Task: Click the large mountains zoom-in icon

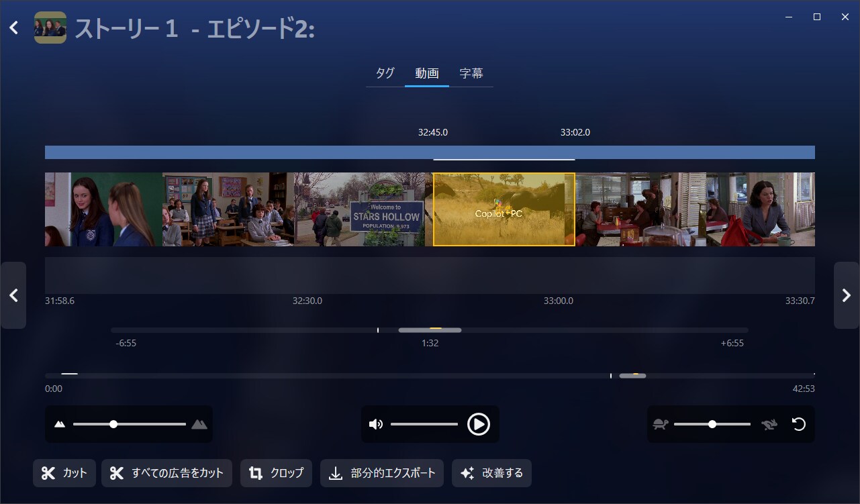Action: pos(199,424)
